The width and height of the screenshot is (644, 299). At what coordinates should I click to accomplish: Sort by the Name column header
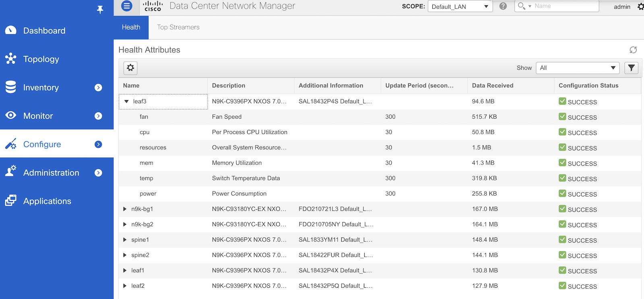tap(163, 86)
